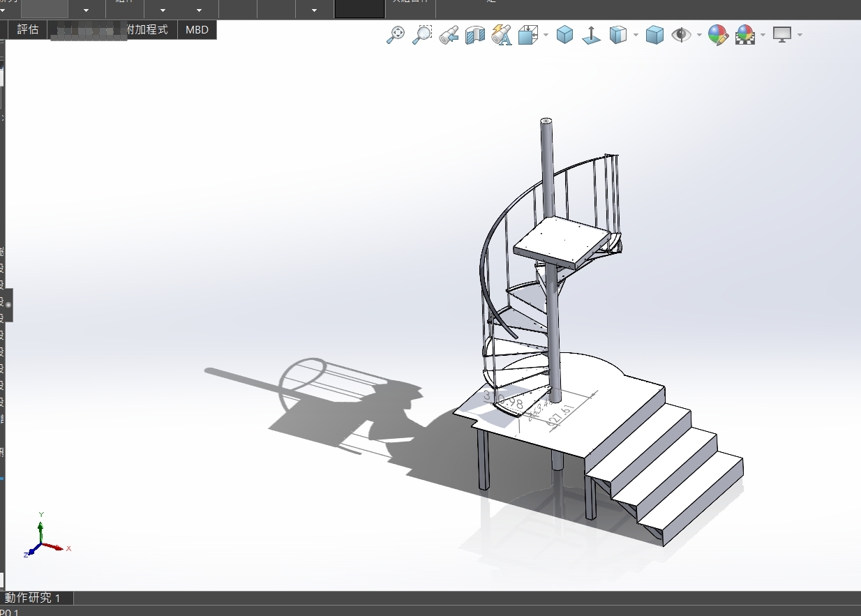The height and width of the screenshot is (616, 861).
Task: Toggle the shaded solid cube view mode
Action: point(654,34)
